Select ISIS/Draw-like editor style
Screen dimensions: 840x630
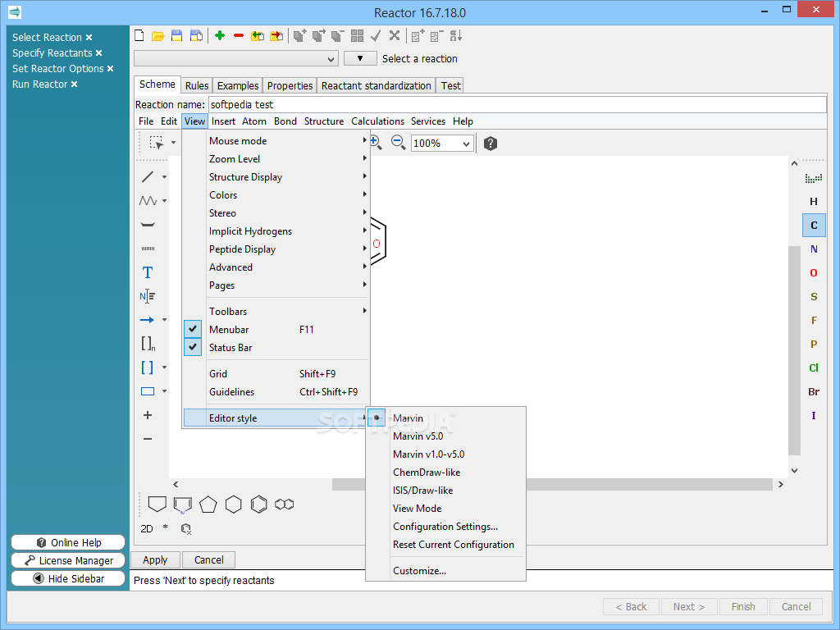pos(445,491)
